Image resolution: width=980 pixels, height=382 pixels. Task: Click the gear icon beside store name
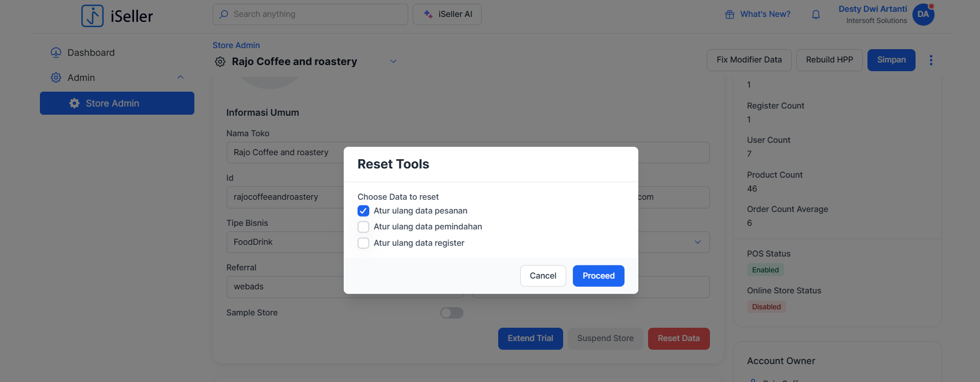220,62
